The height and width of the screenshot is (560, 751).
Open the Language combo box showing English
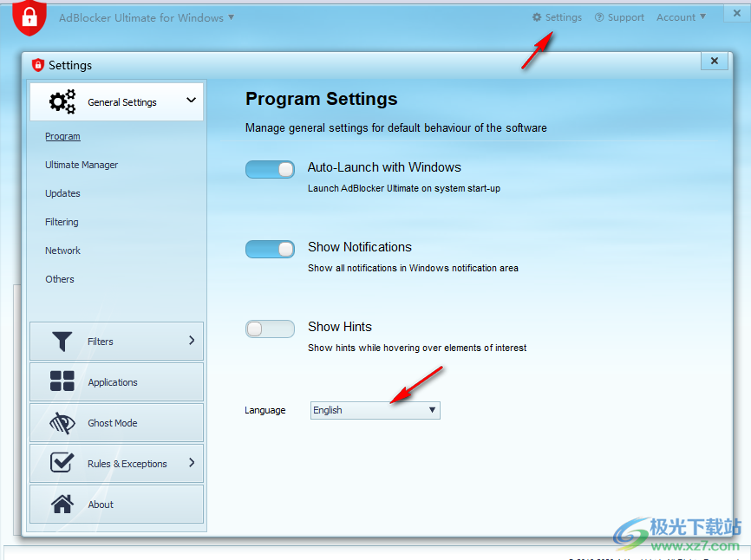coord(375,410)
